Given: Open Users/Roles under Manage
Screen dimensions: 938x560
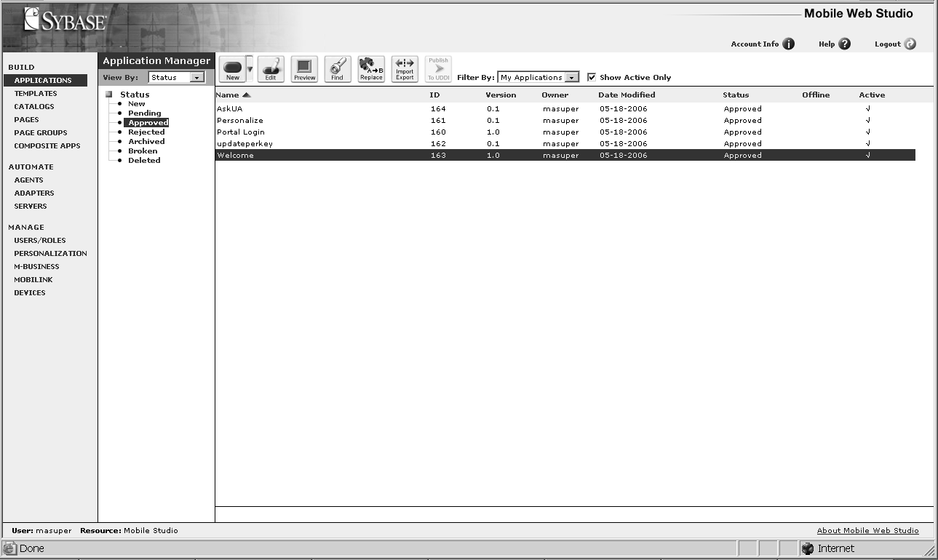Looking at the screenshot, I should tap(40, 240).
